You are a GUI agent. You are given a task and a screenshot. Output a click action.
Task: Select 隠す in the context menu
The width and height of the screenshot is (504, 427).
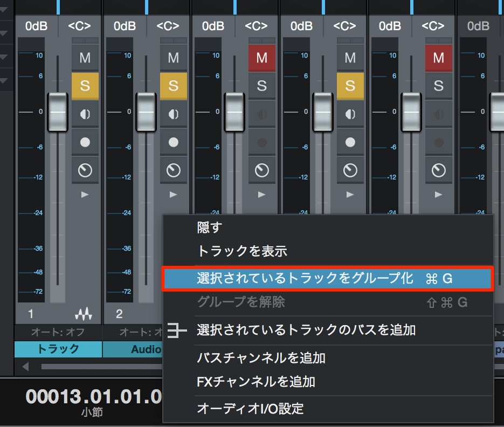(328, 228)
